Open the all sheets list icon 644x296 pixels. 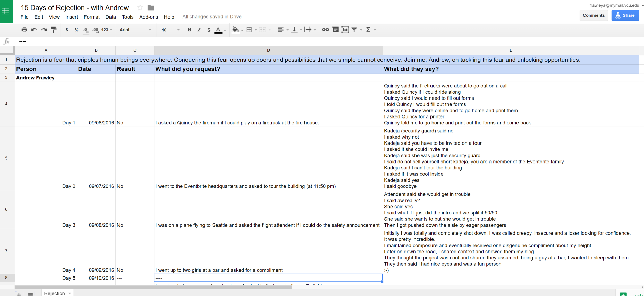30,294
